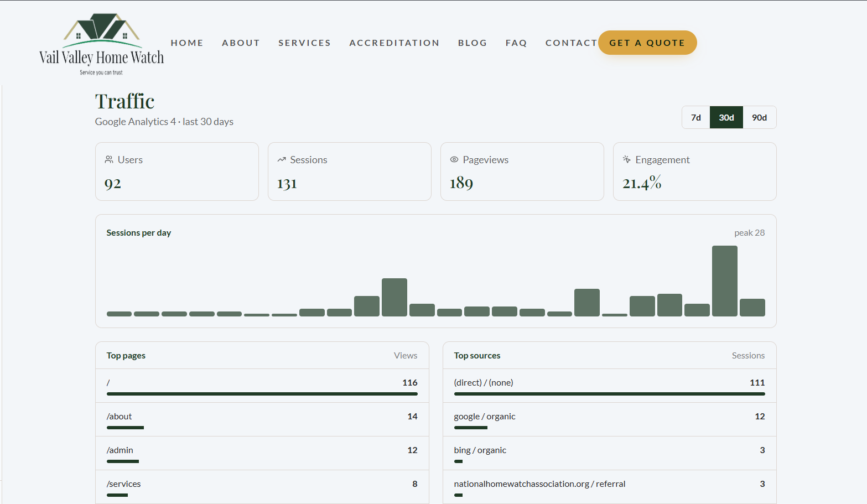Image resolution: width=867 pixels, height=504 pixels.
Task: Click the Sessions trend arrow icon
Action: 282,159
